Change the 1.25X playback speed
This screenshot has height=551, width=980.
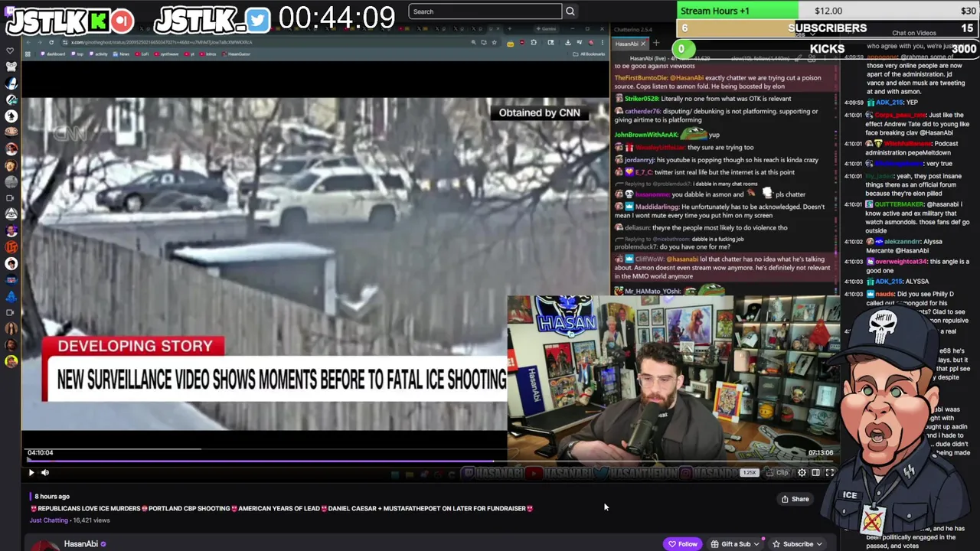click(749, 472)
